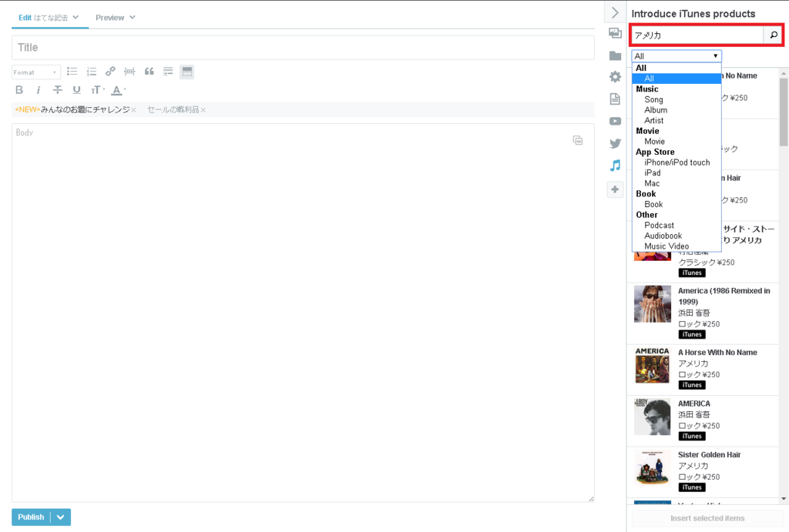
Task: Click the results list scrollbar thumb
Action: click(784, 112)
